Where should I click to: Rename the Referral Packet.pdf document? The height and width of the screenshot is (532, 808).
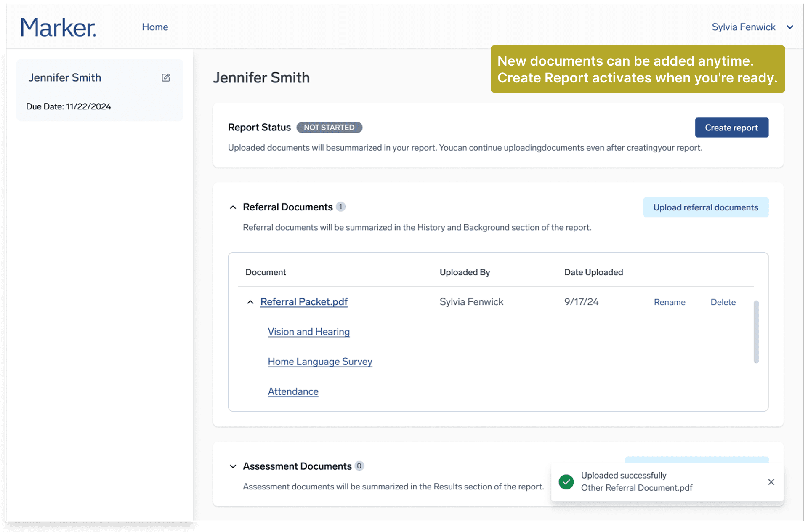[x=669, y=302]
